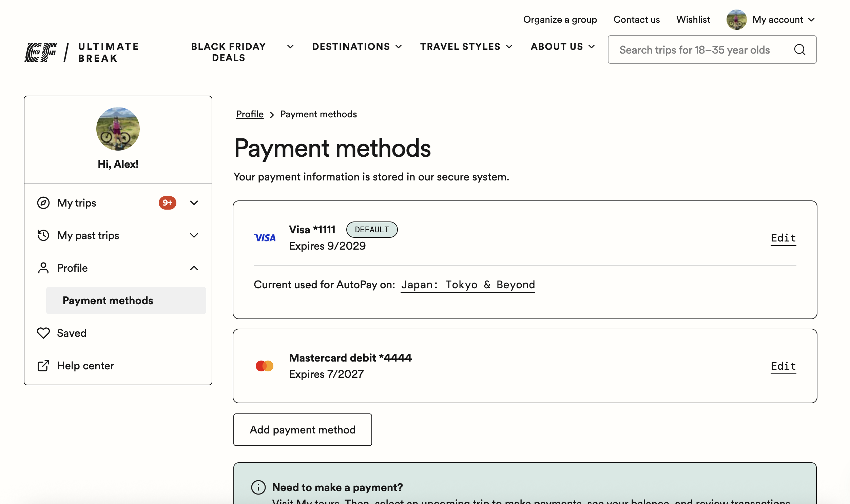Image resolution: width=850 pixels, height=504 pixels.
Task: Click the search magnifying glass icon
Action: 800,50
